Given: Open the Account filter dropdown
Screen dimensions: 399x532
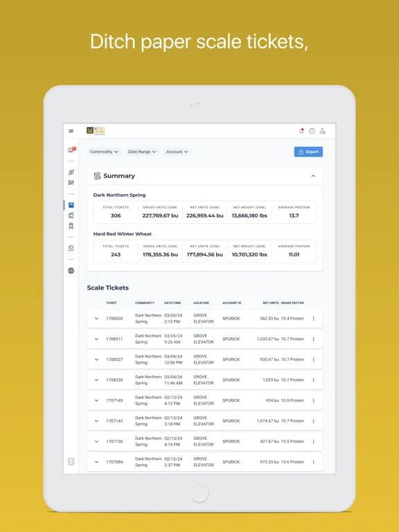Looking at the screenshot, I should pyautogui.click(x=177, y=152).
